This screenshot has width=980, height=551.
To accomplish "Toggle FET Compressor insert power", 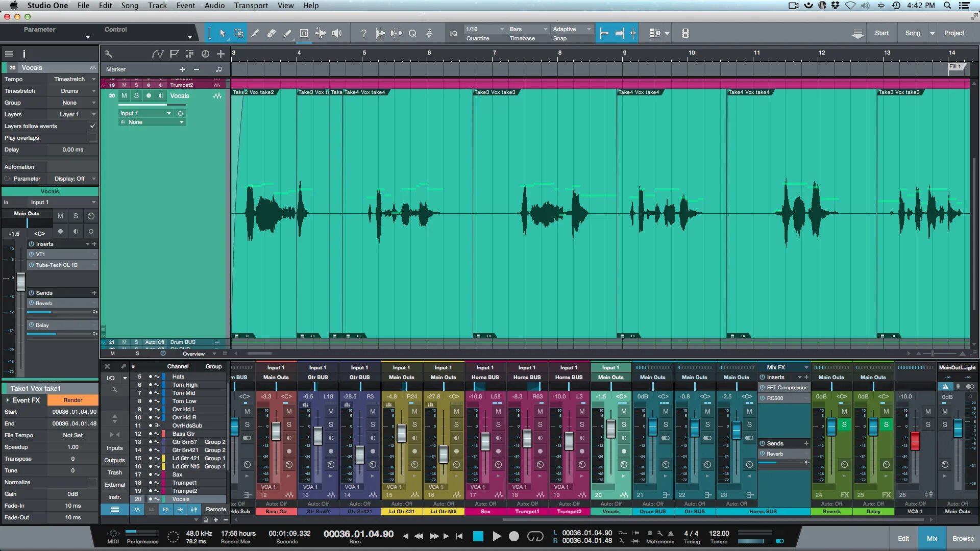I will click(763, 387).
